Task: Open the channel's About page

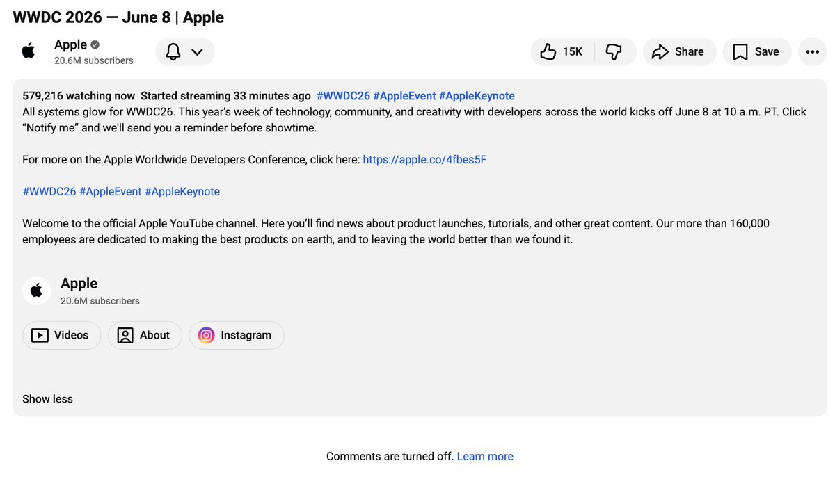Action: tap(145, 335)
